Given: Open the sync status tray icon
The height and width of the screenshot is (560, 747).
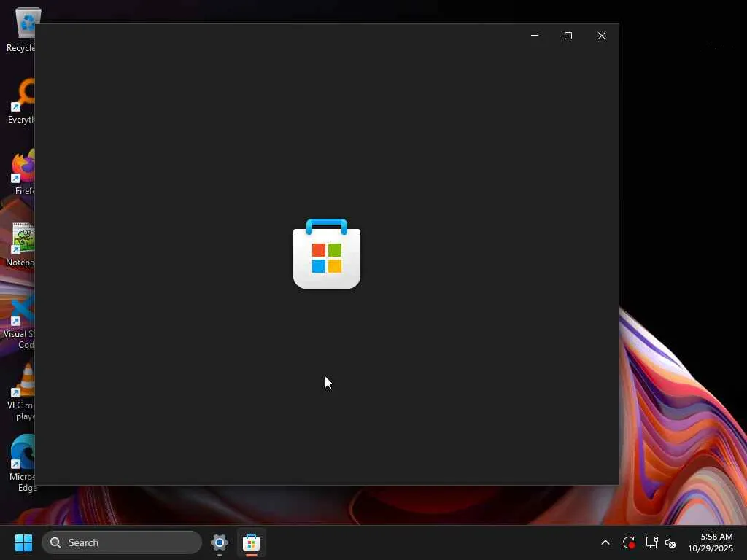Looking at the screenshot, I should click(x=628, y=542).
